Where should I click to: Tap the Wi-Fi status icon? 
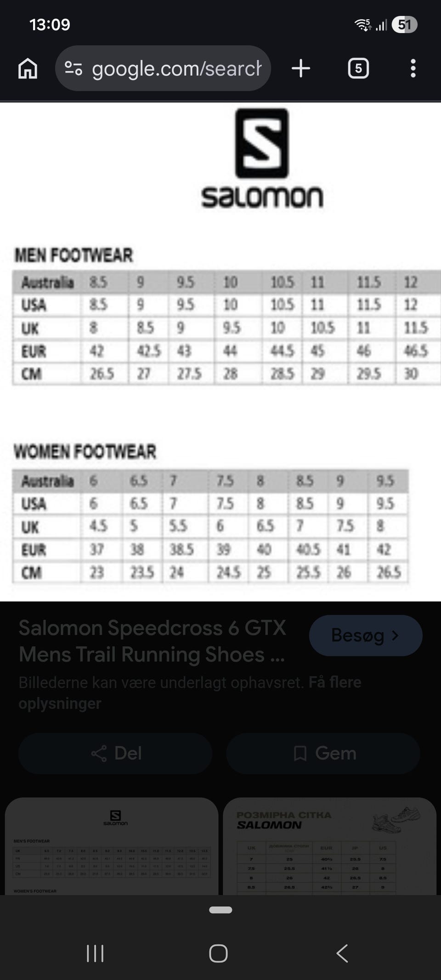[x=363, y=24]
